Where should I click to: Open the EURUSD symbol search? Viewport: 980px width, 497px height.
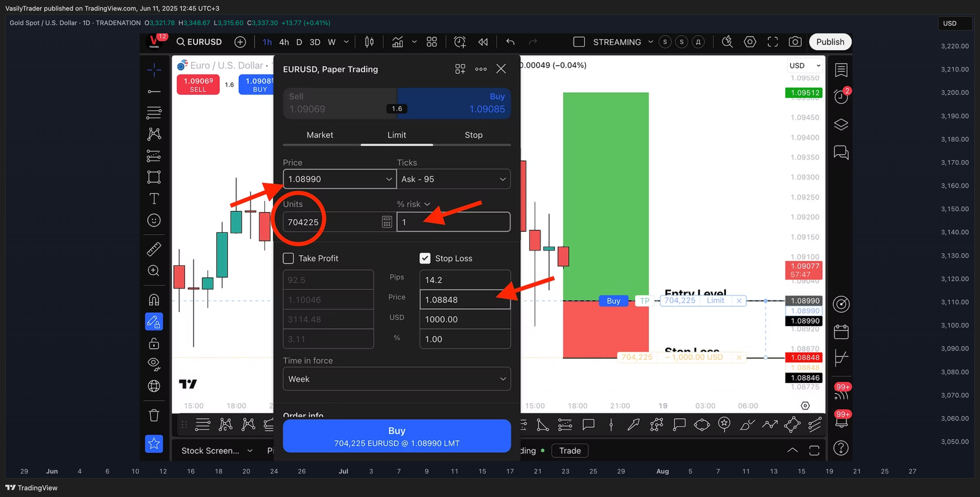(199, 42)
